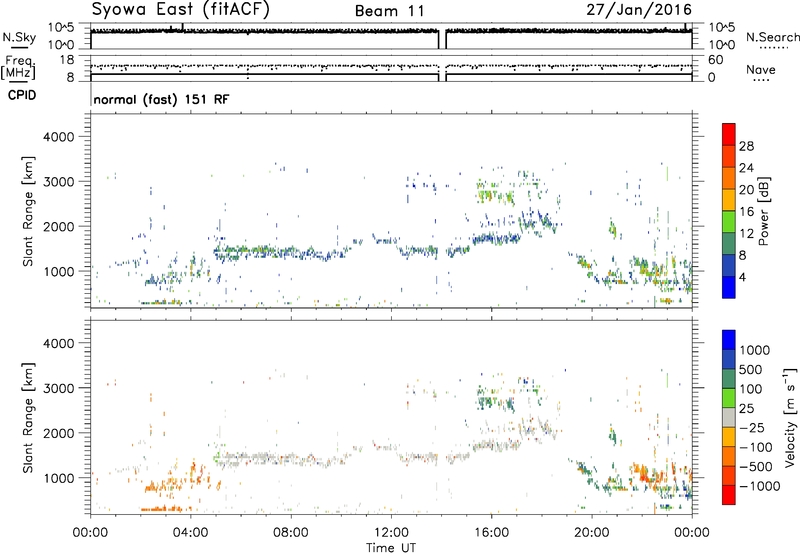Click the 4000 km tick on velocity panel
This screenshot has width=800, height=554.
58,343
